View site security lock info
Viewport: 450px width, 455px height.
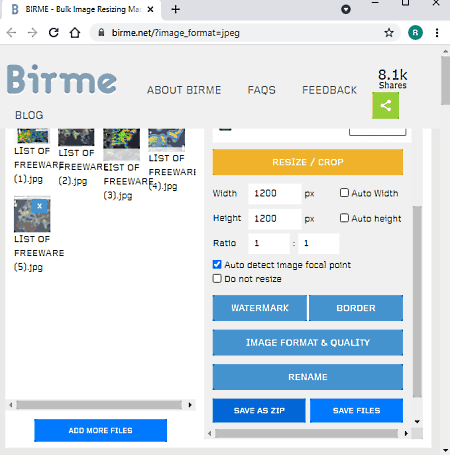pyautogui.click(x=102, y=33)
